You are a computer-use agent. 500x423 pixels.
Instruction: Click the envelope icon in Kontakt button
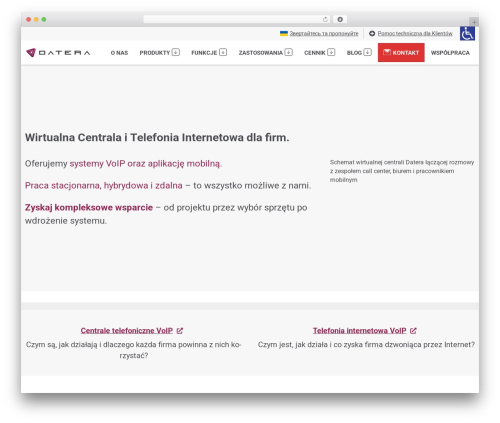point(387,52)
